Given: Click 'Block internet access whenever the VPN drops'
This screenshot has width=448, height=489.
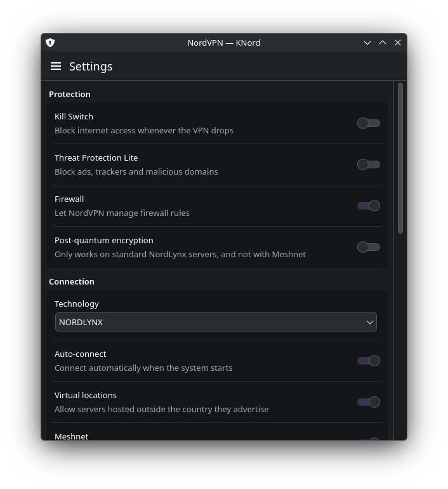Looking at the screenshot, I should (x=144, y=130).
